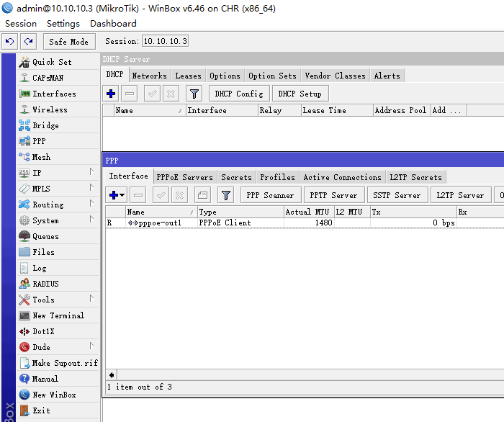The width and height of the screenshot is (504, 422).
Task: Open Interfaces in the sidebar
Action: pyautogui.click(x=58, y=94)
